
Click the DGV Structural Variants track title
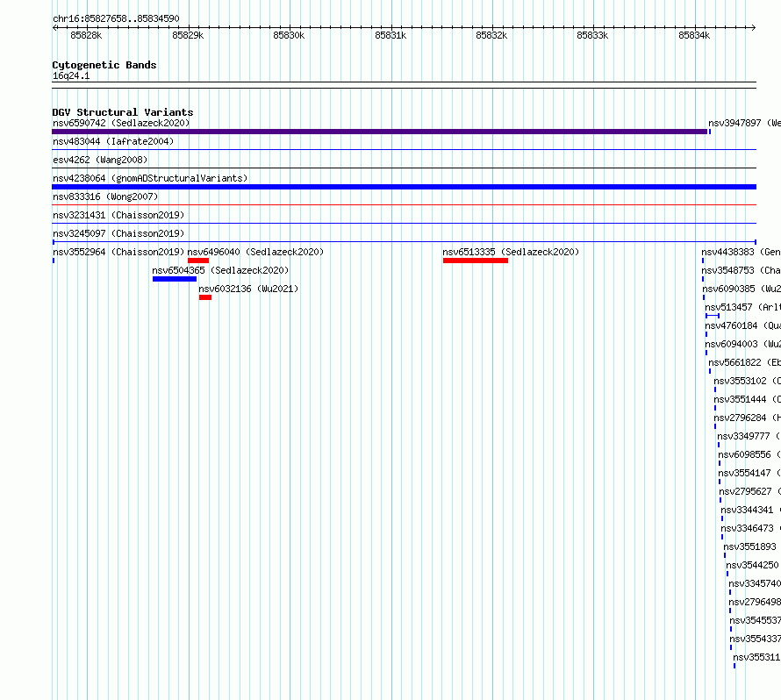tap(123, 112)
